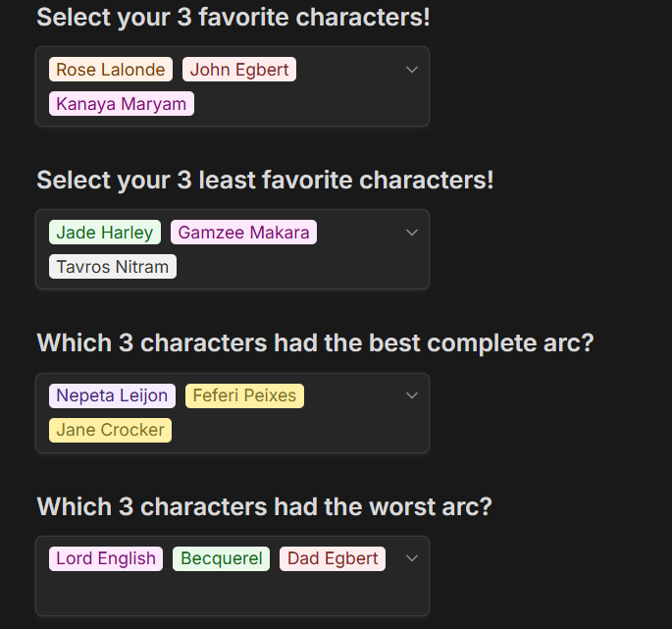The width and height of the screenshot is (672, 629).
Task: Select the John Egbert tag
Action: click(239, 70)
